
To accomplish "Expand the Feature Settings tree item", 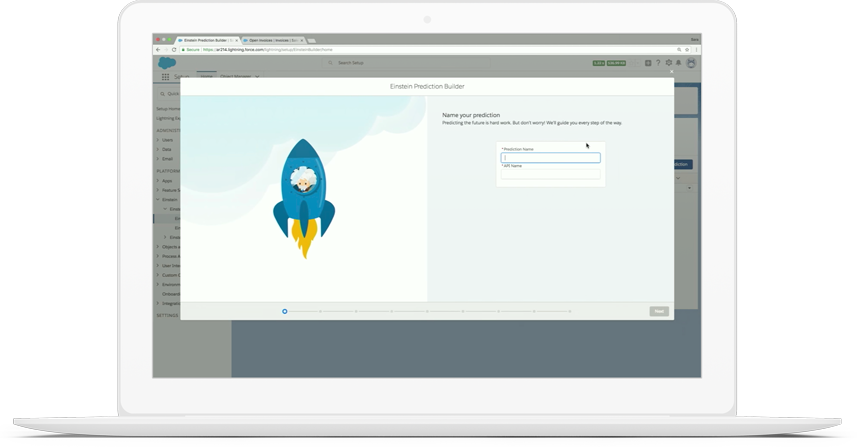I will (x=158, y=190).
